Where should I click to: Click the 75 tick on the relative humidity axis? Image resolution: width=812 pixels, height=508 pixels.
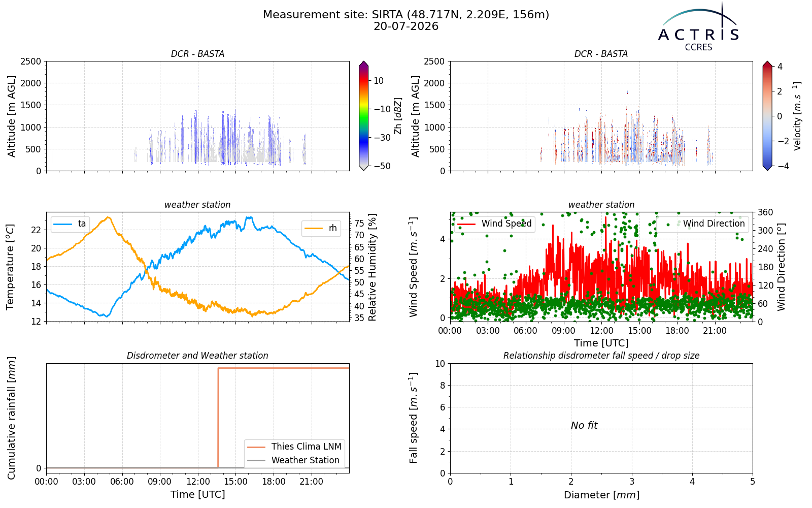click(x=359, y=223)
